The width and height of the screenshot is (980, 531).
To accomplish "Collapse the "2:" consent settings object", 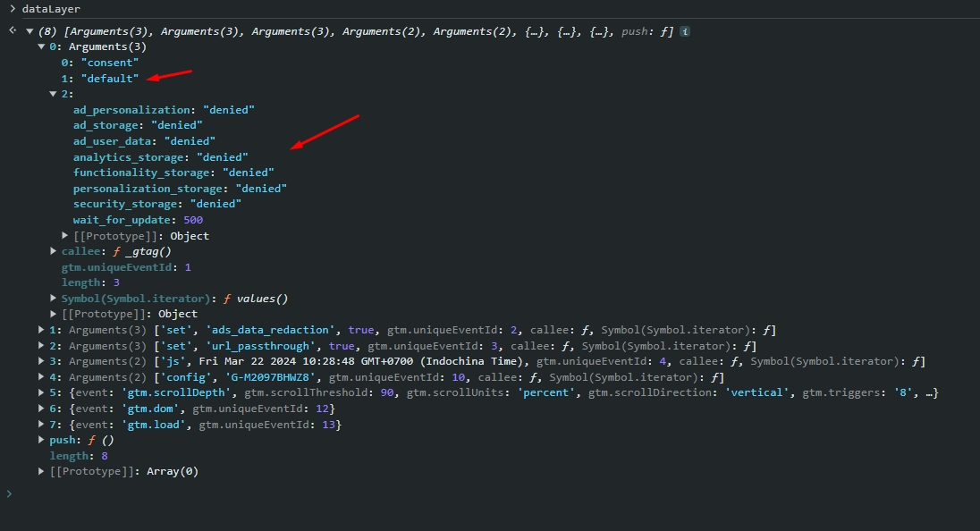I will pos(53,94).
